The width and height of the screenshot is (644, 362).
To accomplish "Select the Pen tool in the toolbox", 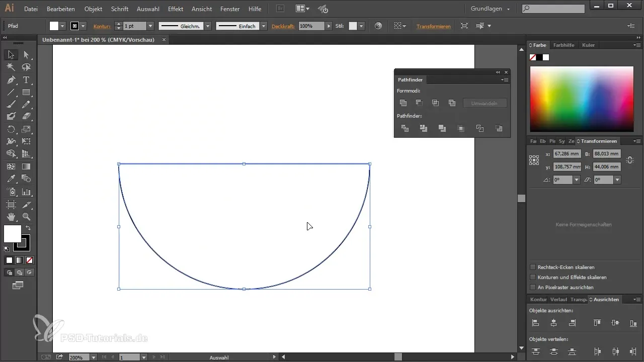I will pyautogui.click(x=11, y=80).
